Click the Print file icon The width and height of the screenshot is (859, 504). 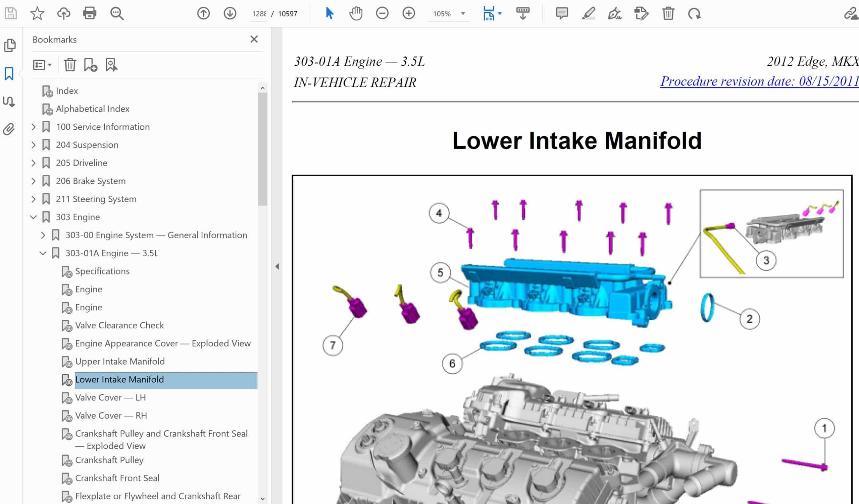coord(90,13)
